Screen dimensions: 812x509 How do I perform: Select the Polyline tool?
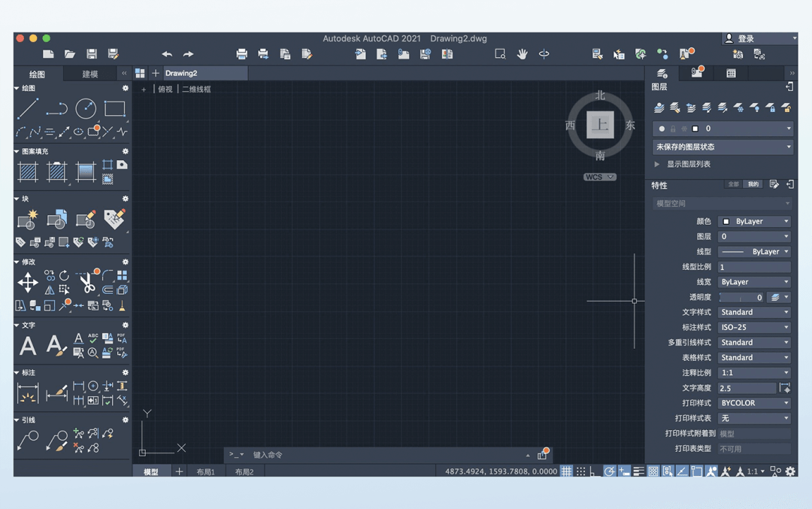point(56,109)
